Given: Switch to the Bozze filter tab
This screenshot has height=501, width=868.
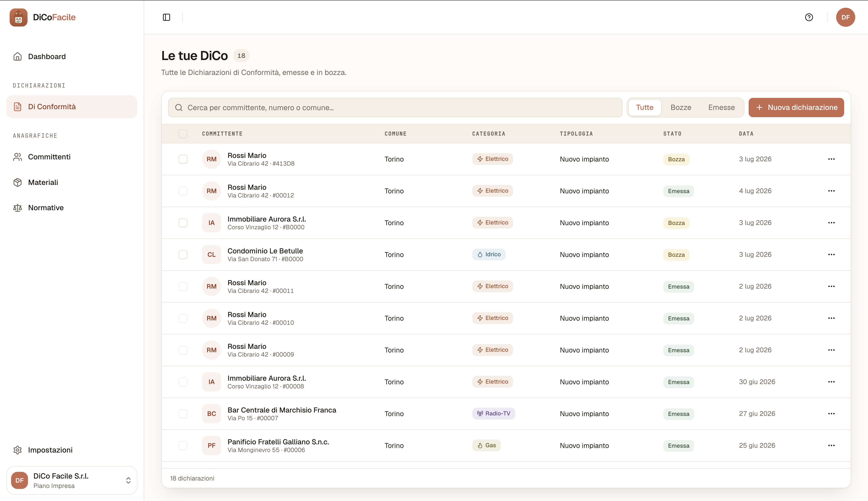Looking at the screenshot, I should [x=680, y=108].
